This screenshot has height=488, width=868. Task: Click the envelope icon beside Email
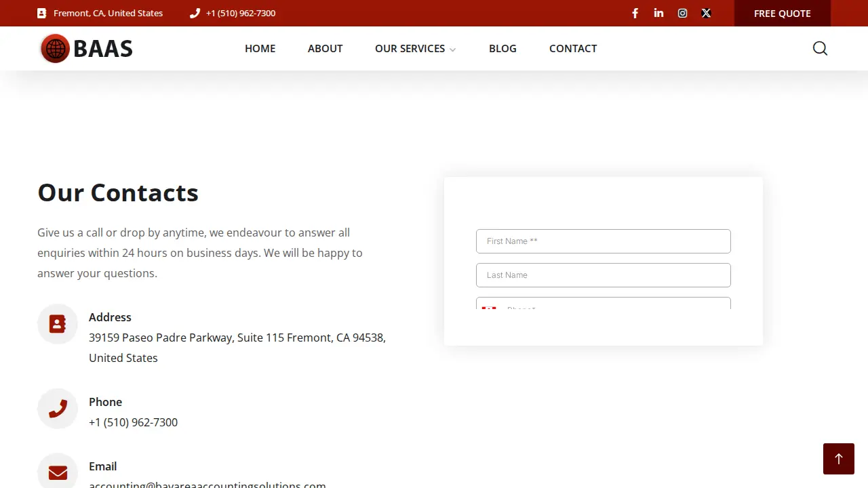coord(58,472)
